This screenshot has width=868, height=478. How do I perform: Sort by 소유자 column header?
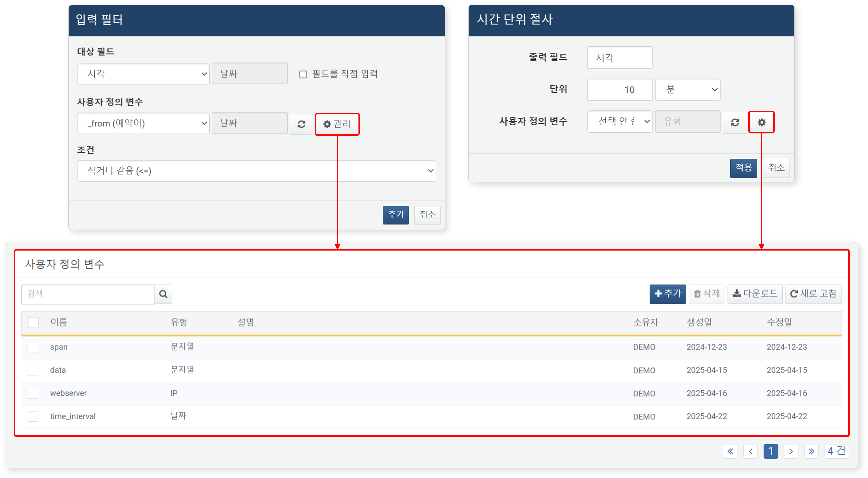(646, 322)
